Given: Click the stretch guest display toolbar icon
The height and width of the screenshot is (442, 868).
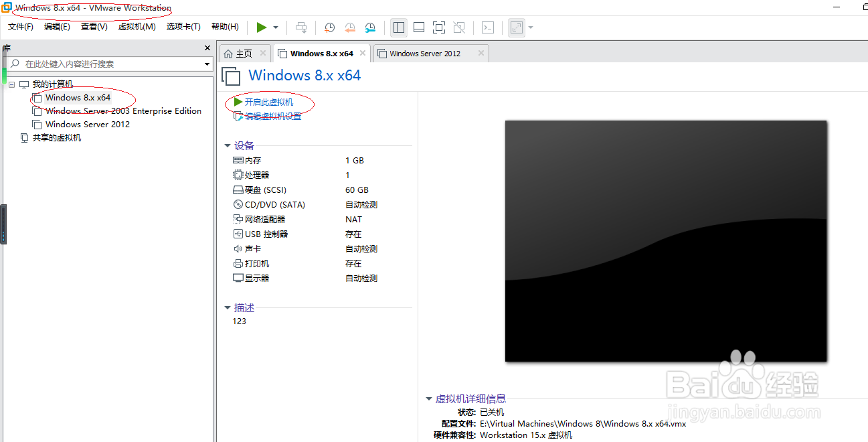Looking at the screenshot, I should tap(517, 27).
